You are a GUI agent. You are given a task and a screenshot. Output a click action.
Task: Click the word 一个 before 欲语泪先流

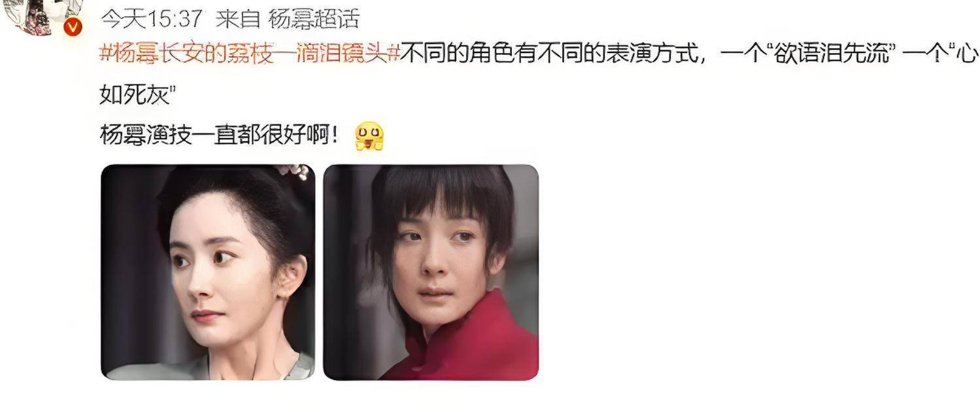pos(743,54)
